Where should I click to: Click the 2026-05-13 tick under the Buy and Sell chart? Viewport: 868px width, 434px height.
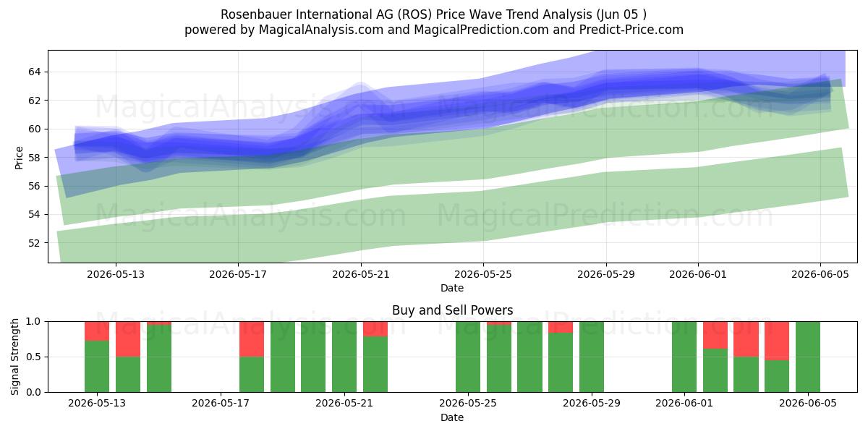[97, 404]
